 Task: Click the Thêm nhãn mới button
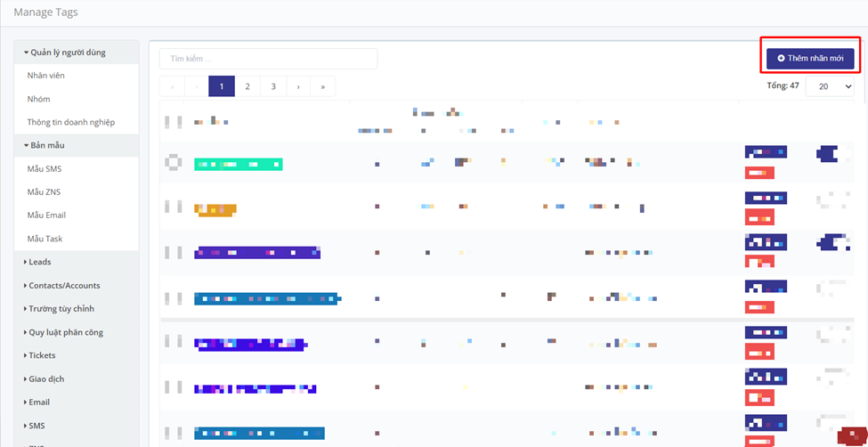click(810, 58)
